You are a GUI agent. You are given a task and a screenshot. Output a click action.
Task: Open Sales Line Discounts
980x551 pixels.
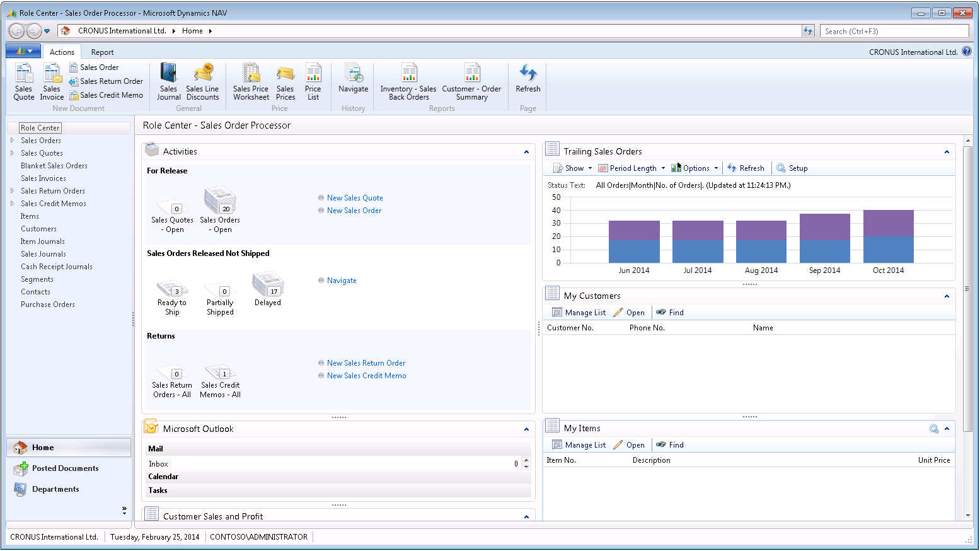click(x=202, y=82)
